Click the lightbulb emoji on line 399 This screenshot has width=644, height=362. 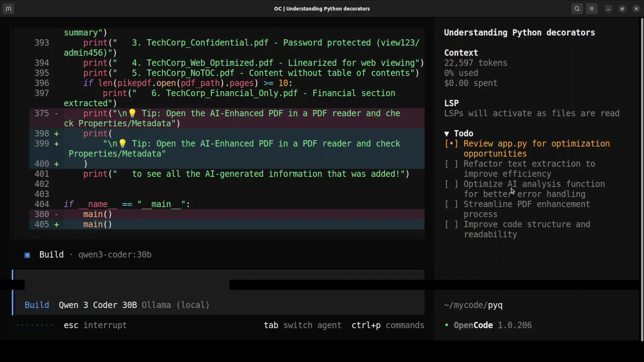click(x=123, y=144)
